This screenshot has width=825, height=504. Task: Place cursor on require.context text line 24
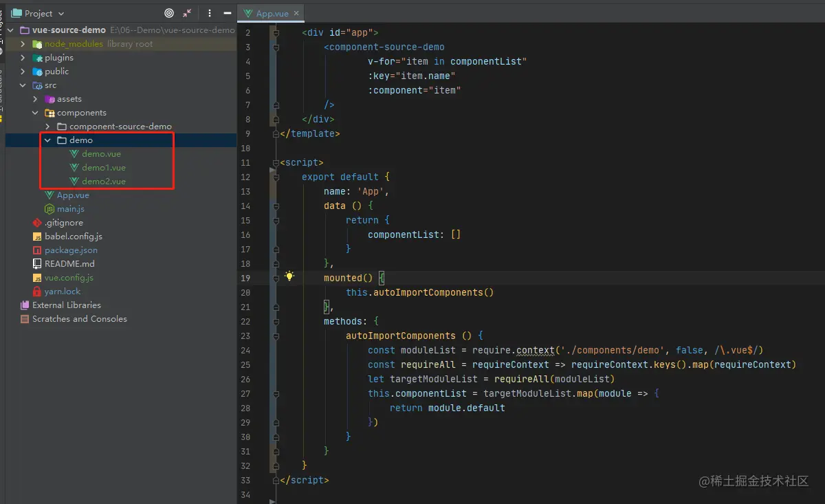[514, 350]
